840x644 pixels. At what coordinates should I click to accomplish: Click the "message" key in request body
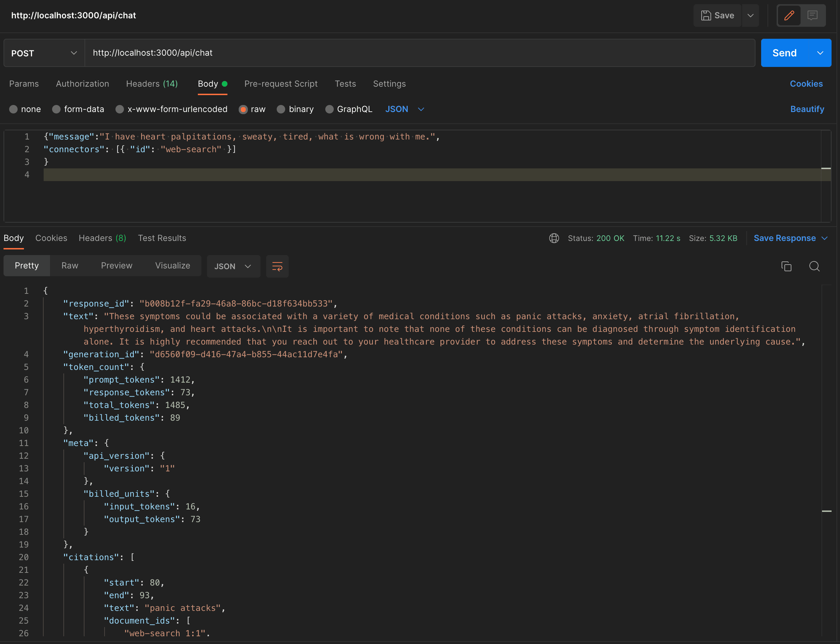(x=71, y=136)
